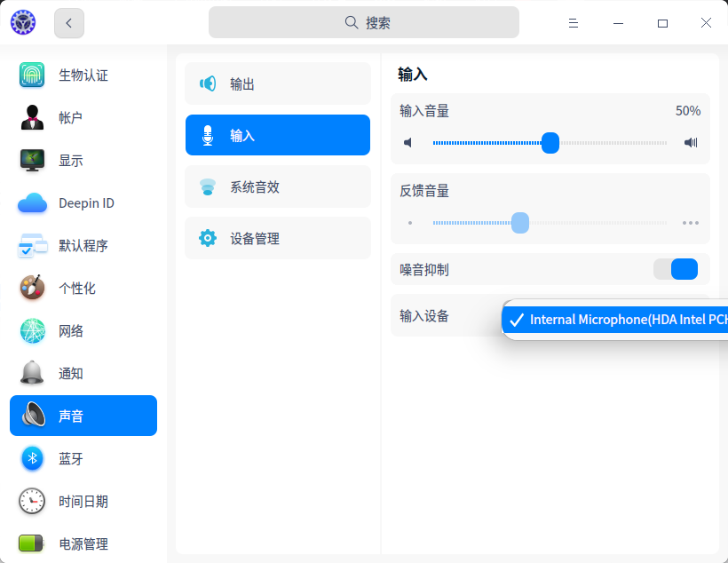Viewport: 728px width, 563px height.
Task: Select Internal Microphone in device dropdown
Action: 621,320
